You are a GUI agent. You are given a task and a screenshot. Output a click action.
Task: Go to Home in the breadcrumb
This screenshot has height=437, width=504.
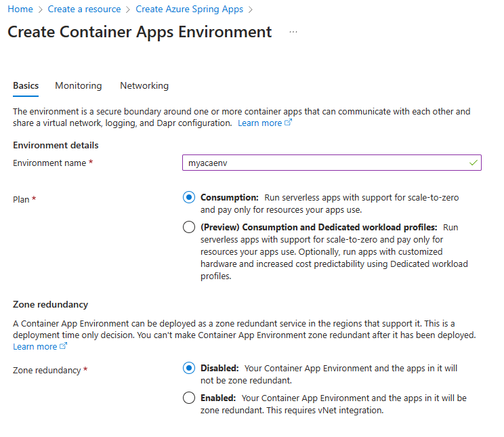pos(20,9)
